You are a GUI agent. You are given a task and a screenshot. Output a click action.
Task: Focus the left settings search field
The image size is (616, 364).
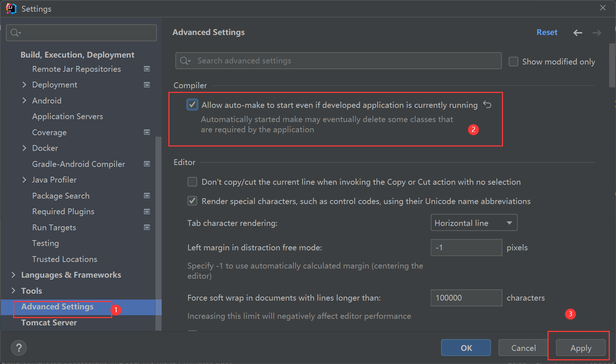pyautogui.click(x=81, y=33)
